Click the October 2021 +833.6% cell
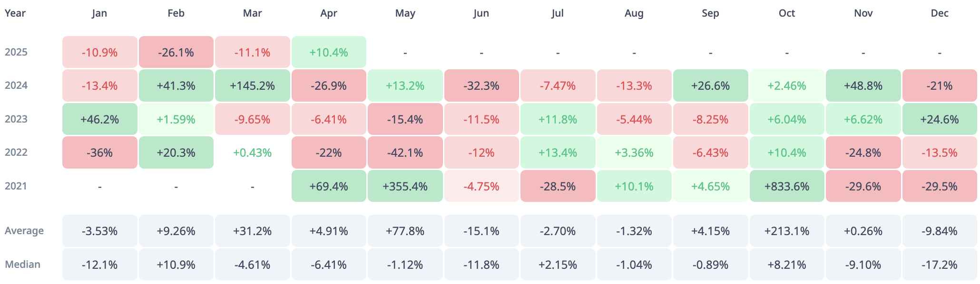Image resolution: width=980 pixels, height=284 pixels. pos(787,186)
